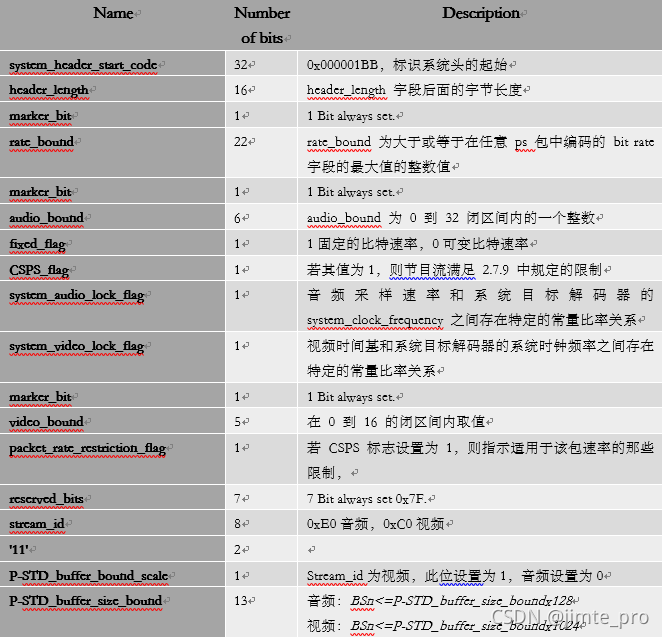Click the 0x000001BB description text
Viewport: 664px width, 638px height.
[407, 65]
